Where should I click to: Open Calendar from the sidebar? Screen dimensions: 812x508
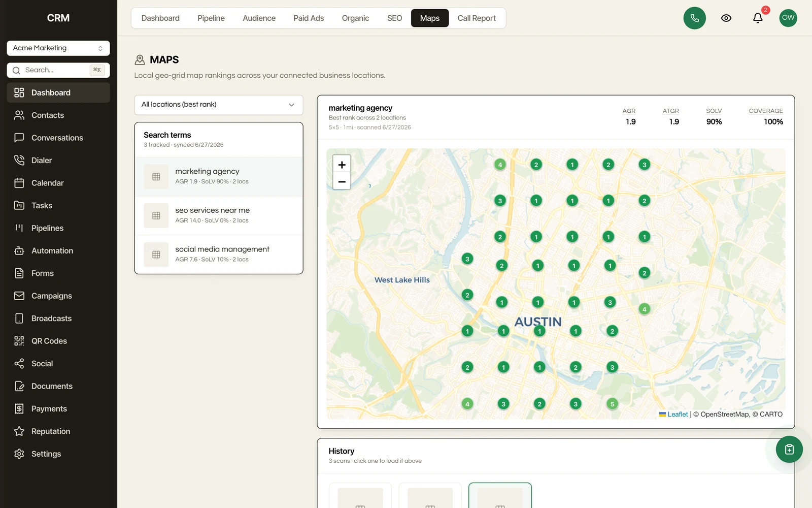58,183
